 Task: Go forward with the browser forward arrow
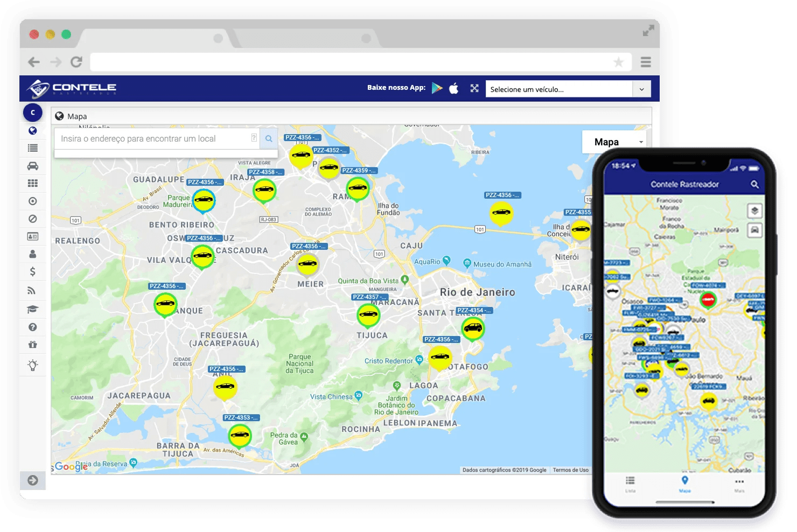click(55, 62)
